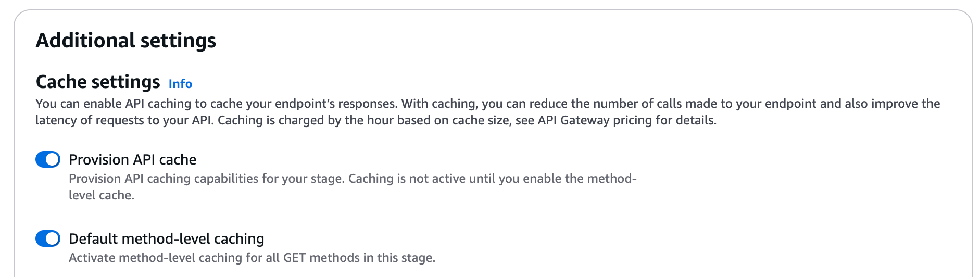Turn off the Provision API cache toggle

48,159
